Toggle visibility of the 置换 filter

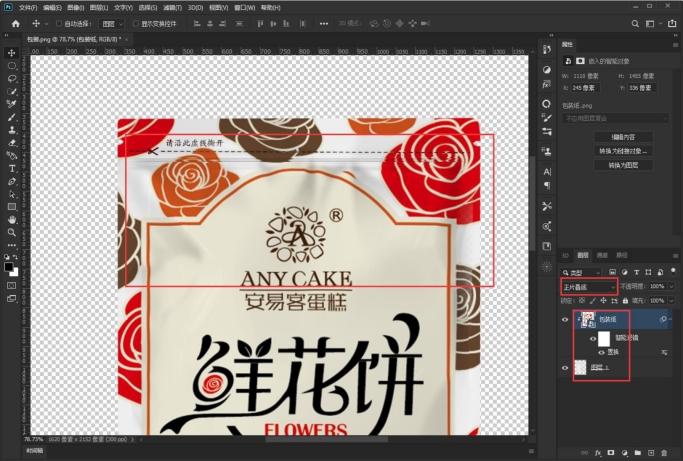tap(602, 352)
